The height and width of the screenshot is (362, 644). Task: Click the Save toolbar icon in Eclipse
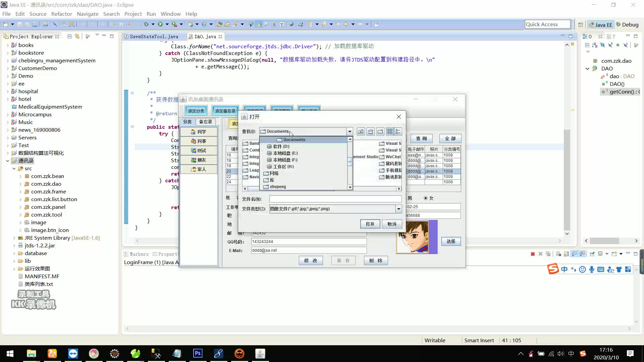[18, 24]
